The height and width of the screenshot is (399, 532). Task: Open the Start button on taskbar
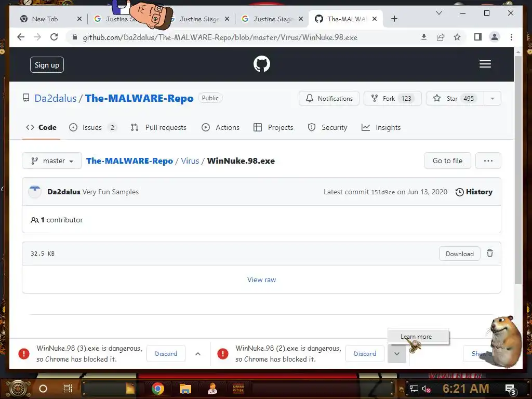[18, 389]
